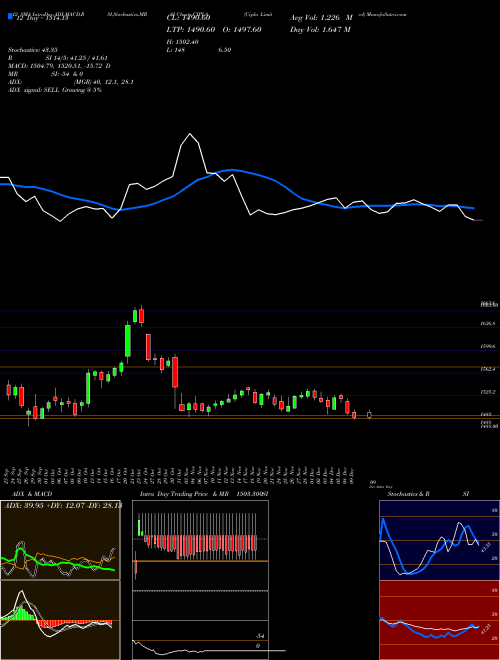The image size is (500, 660).
Task: Open the ADX indicator mini chart
Action: tap(60, 540)
